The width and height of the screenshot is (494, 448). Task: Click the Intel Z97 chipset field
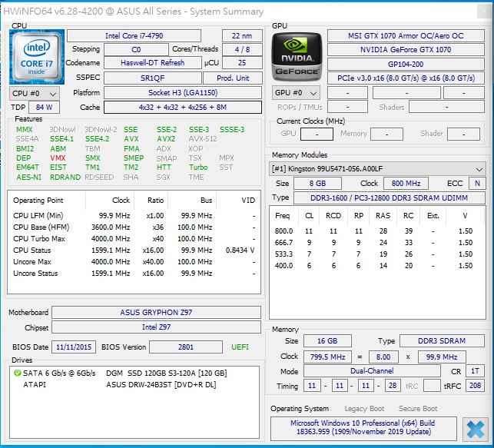pyautogui.click(x=156, y=327)
